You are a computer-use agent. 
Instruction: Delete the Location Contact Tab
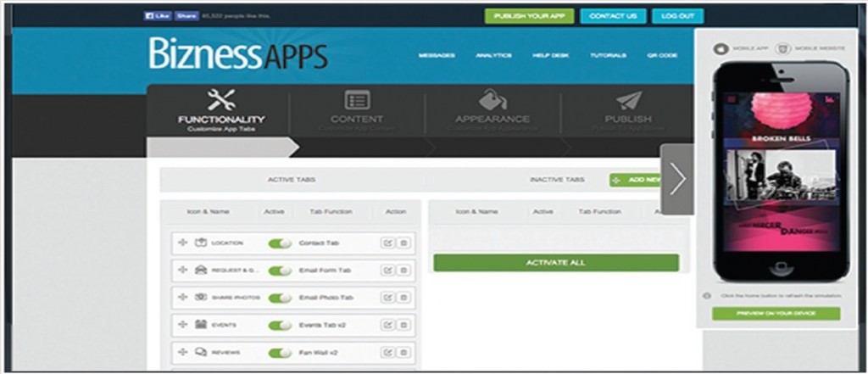click(403, 243)
